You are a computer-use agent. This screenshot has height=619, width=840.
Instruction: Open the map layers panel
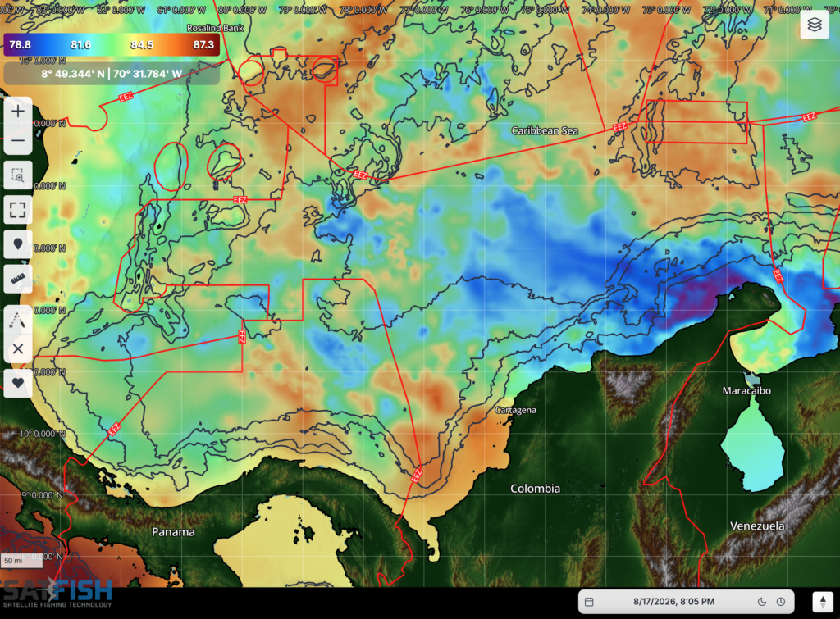(x=815, y=25)
